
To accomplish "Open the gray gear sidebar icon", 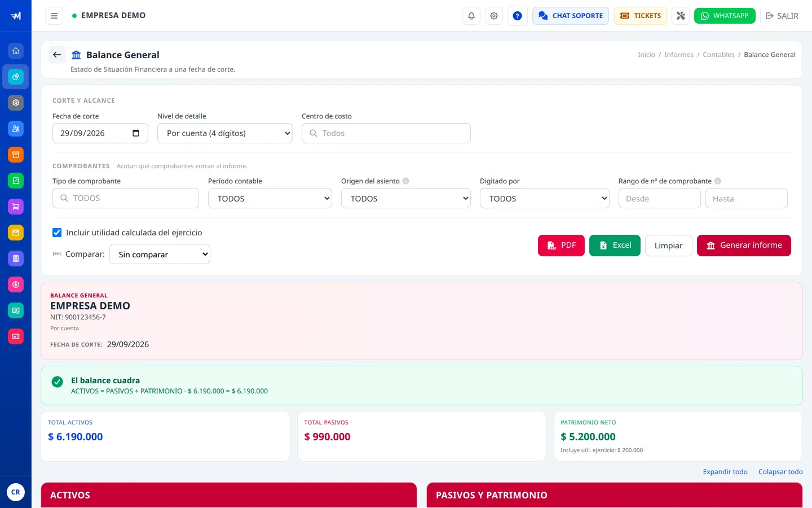I will tap(16, 103).
